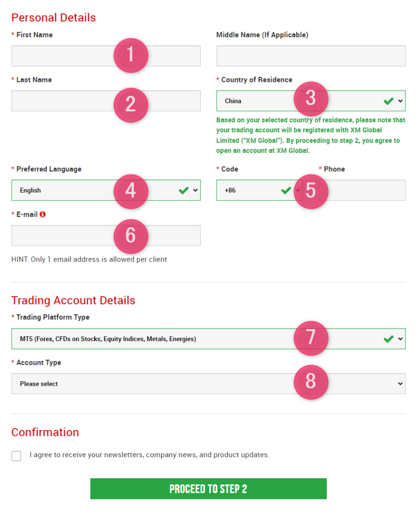Focus the Phone number input field
420x515 pixels.
click(362, 190)
